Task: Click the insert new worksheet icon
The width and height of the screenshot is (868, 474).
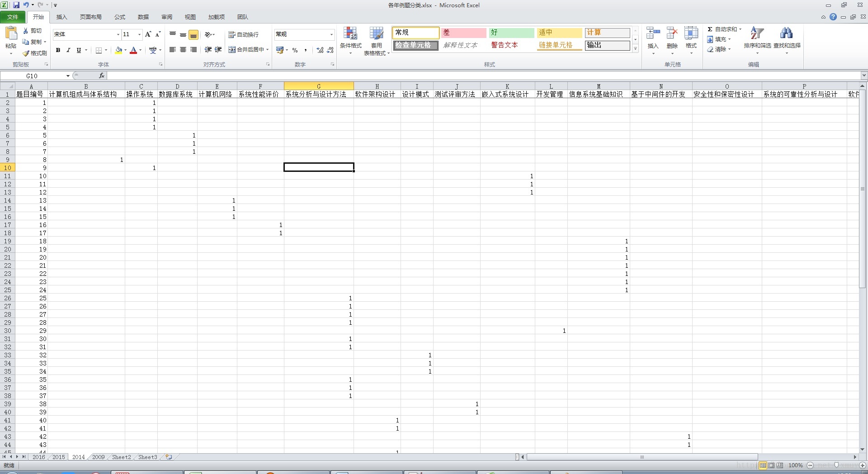Action: click(x=169, y=457)
